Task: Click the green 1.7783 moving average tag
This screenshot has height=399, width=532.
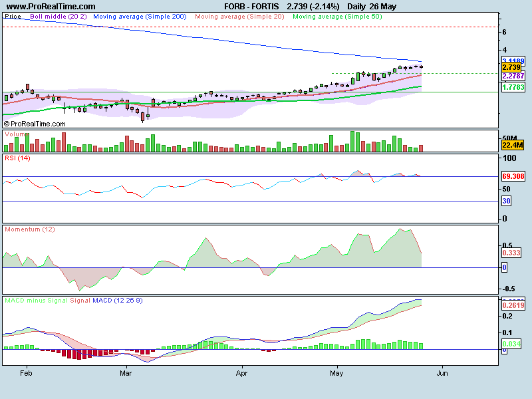Action: coord(513,87)
